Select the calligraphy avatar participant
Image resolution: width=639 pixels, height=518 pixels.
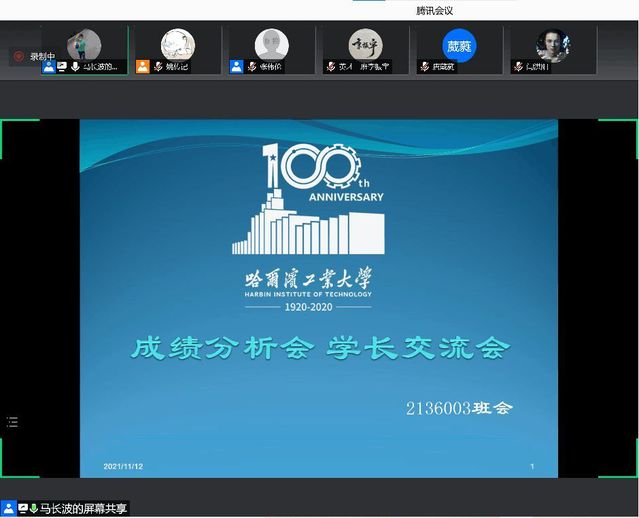[x=366, y=45]
